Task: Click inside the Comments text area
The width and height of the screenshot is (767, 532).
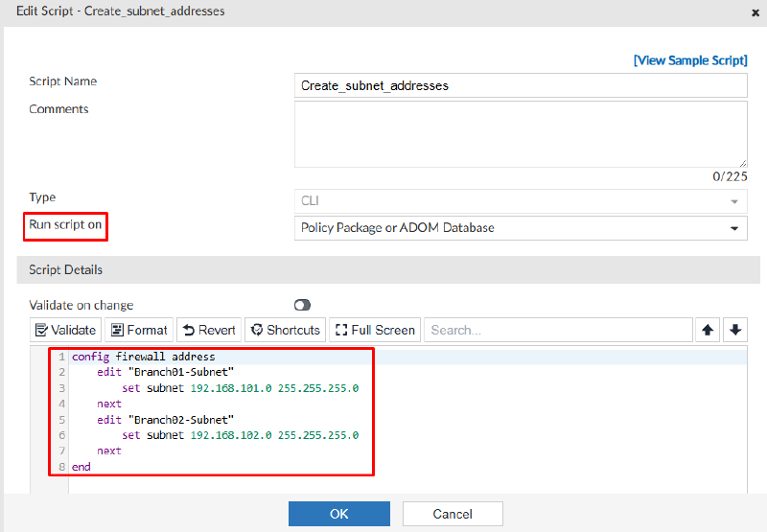Action: point(521,134)
